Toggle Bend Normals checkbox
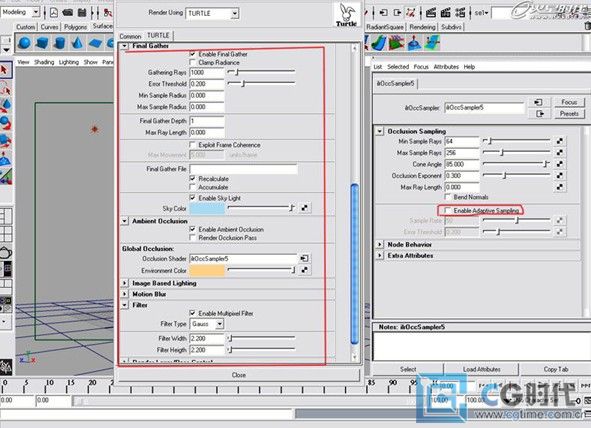591x428 pixels. pyautogui.click(x=447, y=197)
